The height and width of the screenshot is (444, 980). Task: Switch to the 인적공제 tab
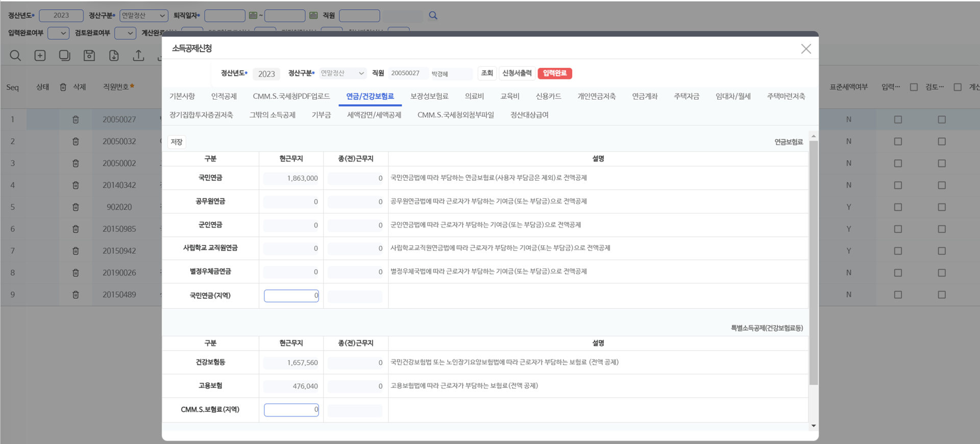click(x=224, y=96)
